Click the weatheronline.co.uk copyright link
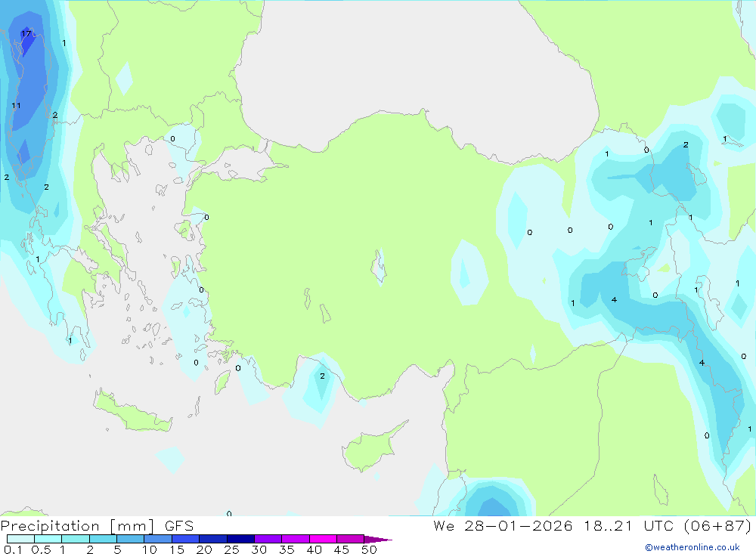The height and width of the screenshot is (554, 756). click(x=692, y=547)
